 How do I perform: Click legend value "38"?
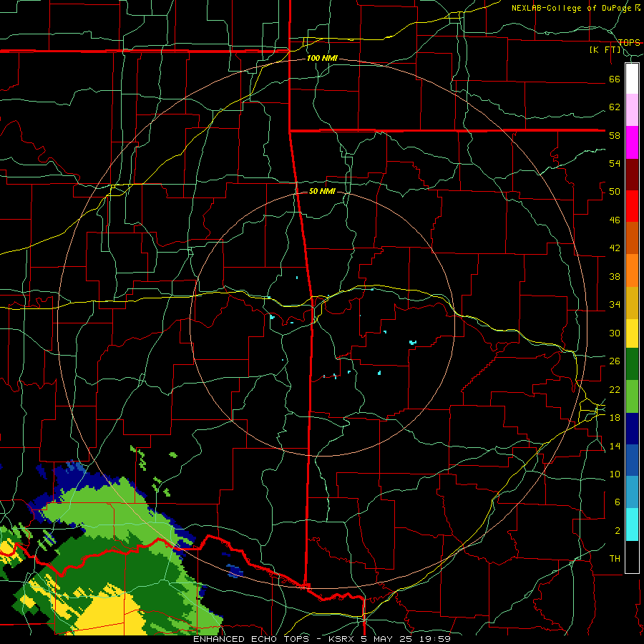(615, 276)
